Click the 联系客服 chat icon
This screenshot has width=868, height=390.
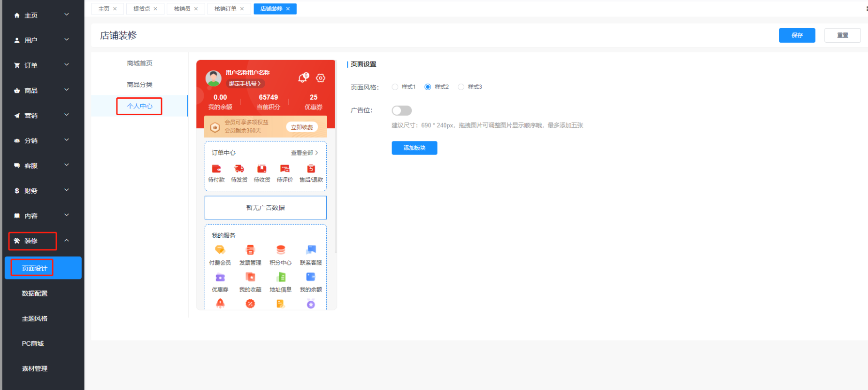pyautogui.click(x=311, y=250)
